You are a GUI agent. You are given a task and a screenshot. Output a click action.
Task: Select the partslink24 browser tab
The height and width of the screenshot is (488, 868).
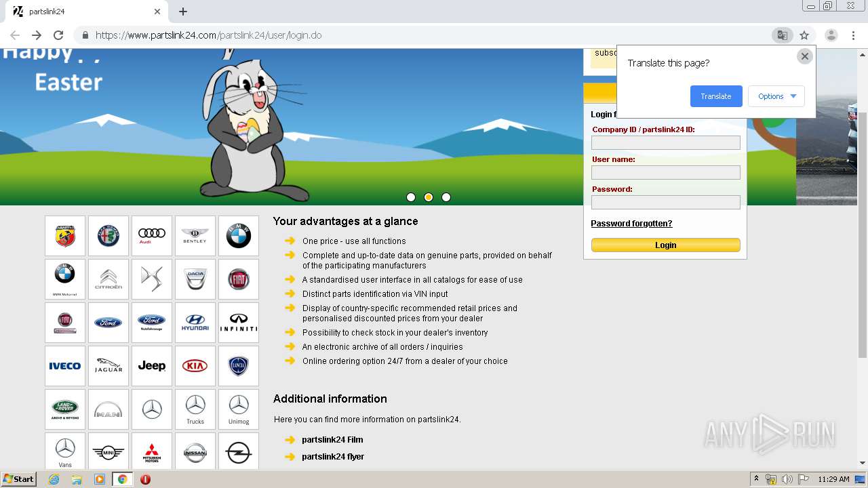pos(87,12)
